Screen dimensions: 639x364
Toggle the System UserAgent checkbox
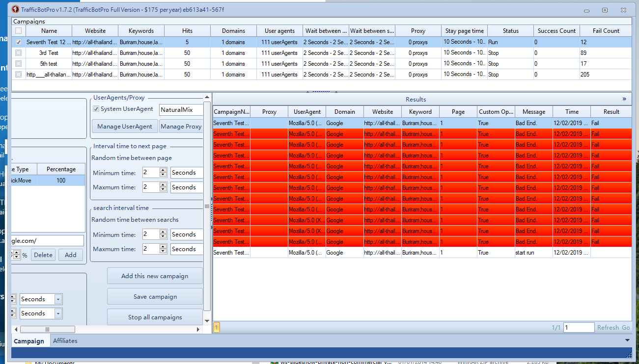pos(96,109)
